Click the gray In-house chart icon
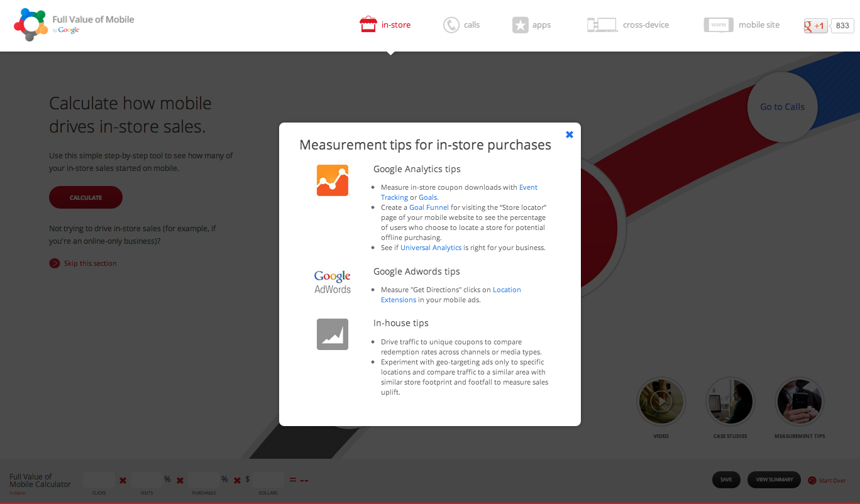The height and width of the screenshot is (504, 860). (333, 334)
